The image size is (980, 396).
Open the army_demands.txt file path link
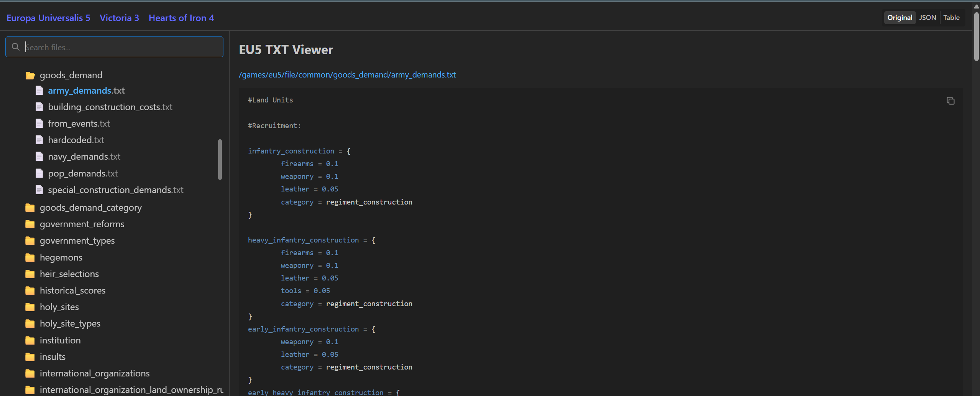347,74
